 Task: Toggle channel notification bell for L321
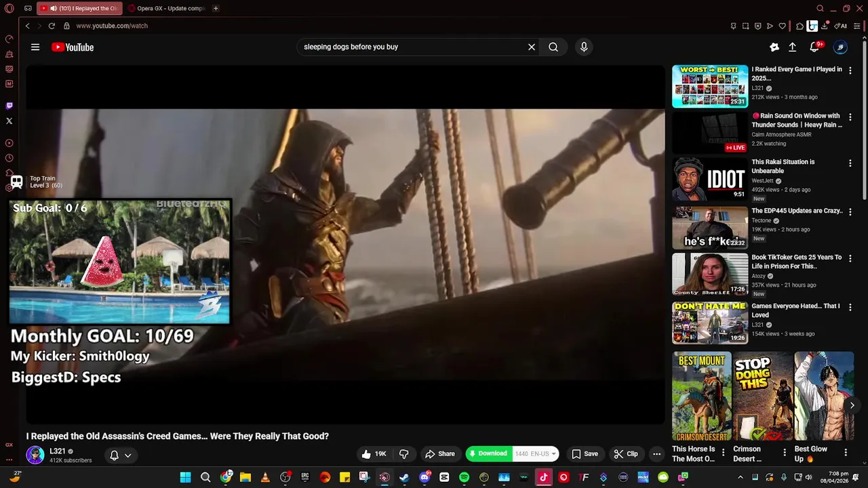pyautogui.click(x=114, y=455)
